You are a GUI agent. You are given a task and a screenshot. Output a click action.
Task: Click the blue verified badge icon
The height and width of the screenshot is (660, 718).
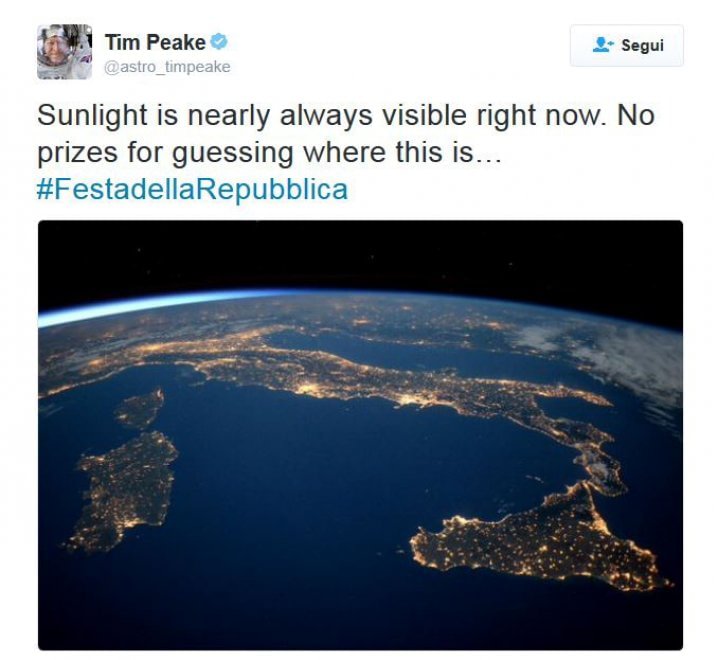tap(219, 42)
